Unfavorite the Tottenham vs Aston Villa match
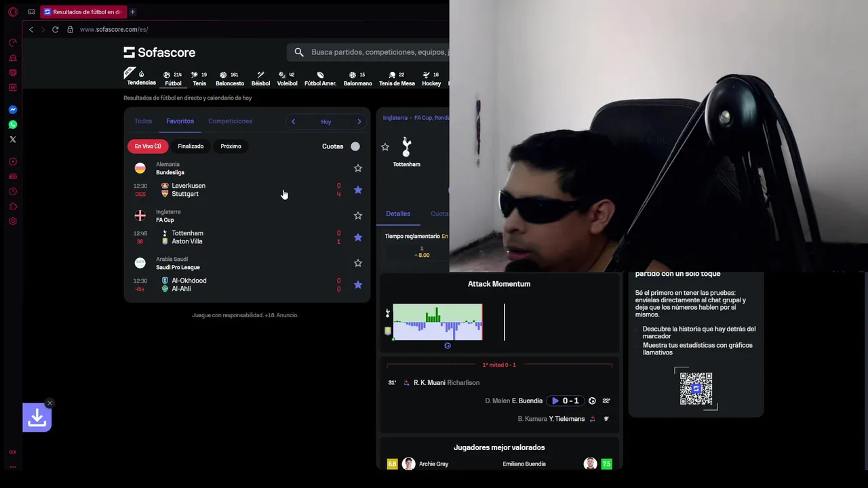 click(358, 237)
